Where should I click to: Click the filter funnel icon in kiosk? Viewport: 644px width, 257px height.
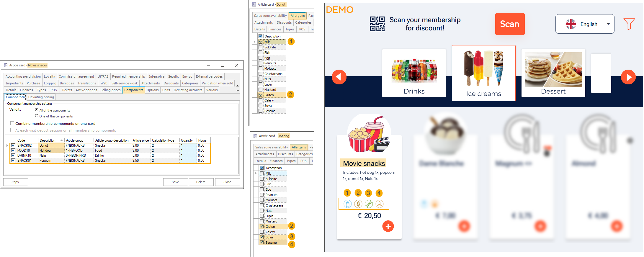tap(629, 24)
